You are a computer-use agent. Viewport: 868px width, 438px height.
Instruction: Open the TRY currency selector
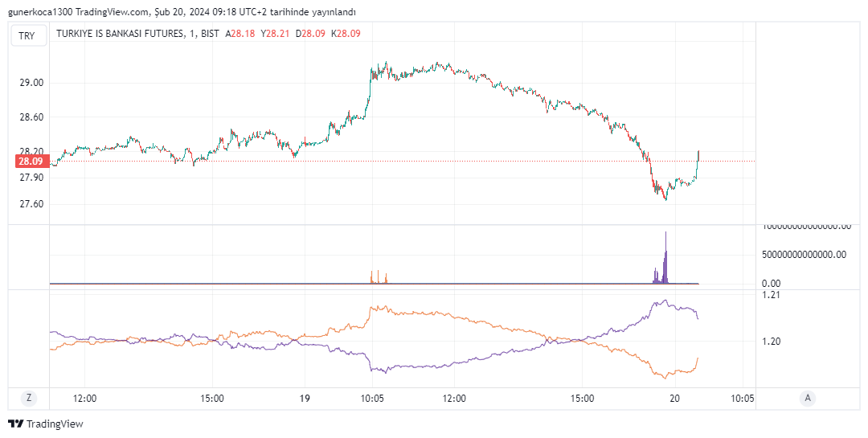(27, 35)
